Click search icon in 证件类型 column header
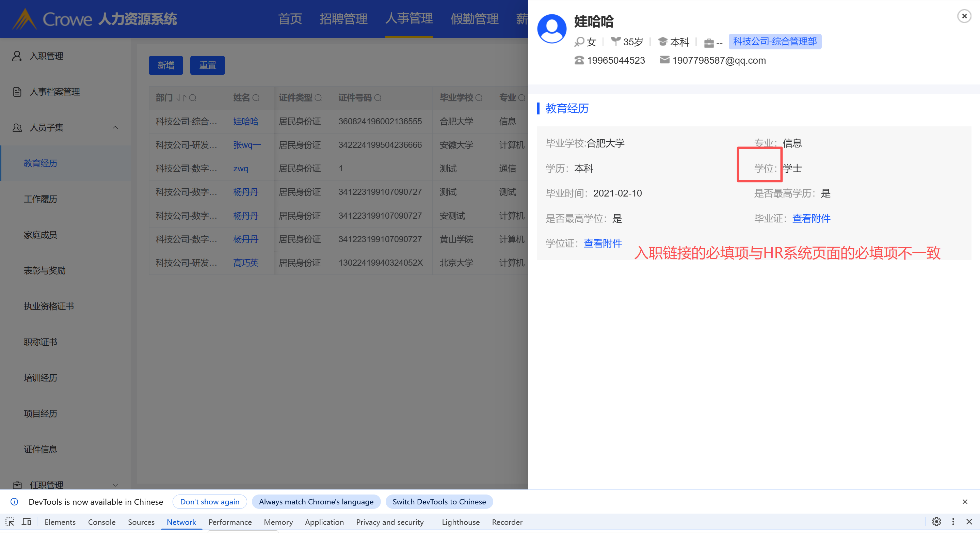The image size is (980, 533). [318, 98]
